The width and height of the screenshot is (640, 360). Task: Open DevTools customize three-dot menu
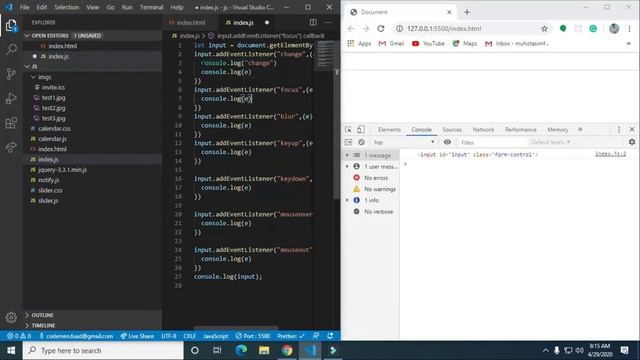(619, 129)
